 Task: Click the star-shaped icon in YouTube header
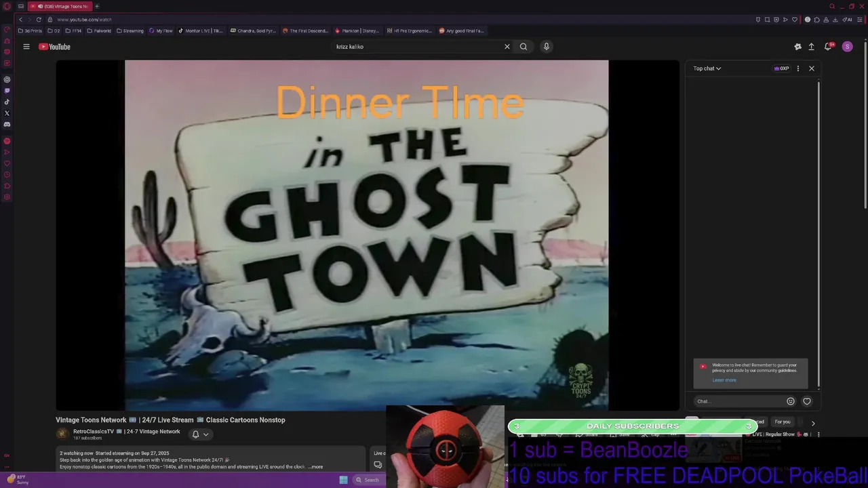[797, 47]
